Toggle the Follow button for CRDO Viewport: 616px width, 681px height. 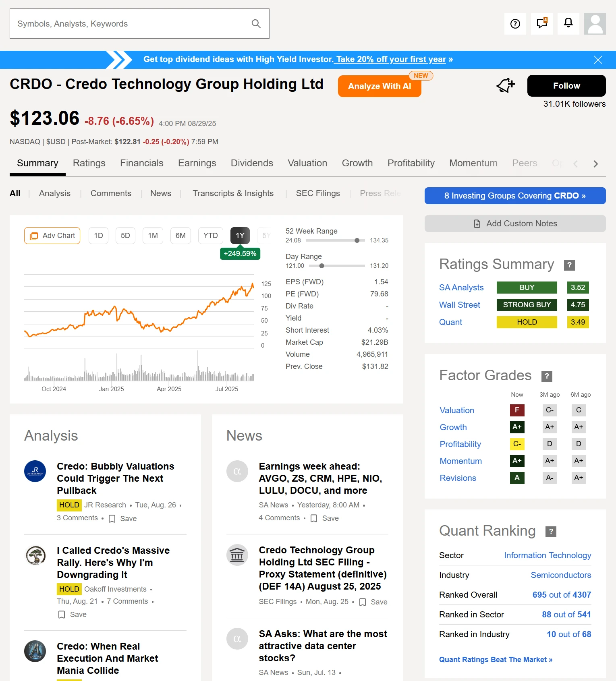566,86
